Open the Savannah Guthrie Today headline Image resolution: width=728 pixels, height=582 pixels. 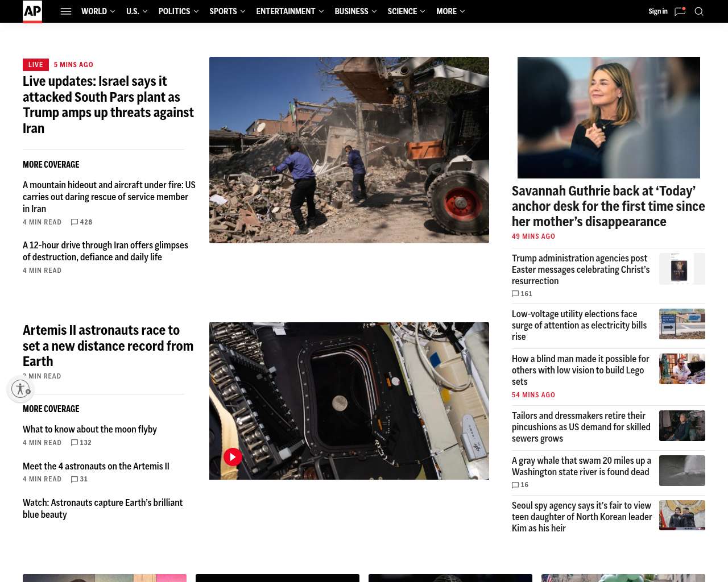point(608,206)
